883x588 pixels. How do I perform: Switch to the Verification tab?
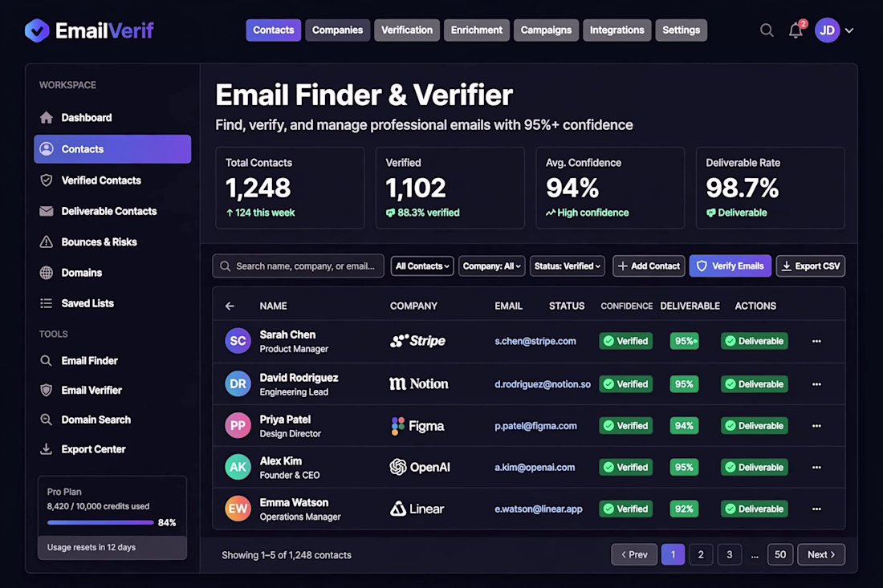tap(407, 30)
